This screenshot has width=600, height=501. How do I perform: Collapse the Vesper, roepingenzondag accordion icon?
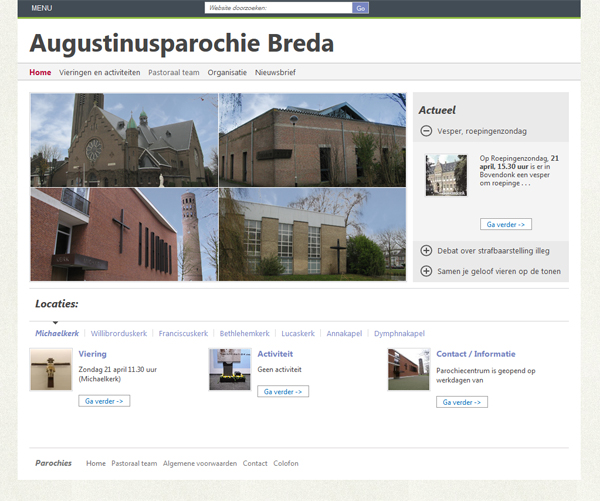(x=426, y=131)
